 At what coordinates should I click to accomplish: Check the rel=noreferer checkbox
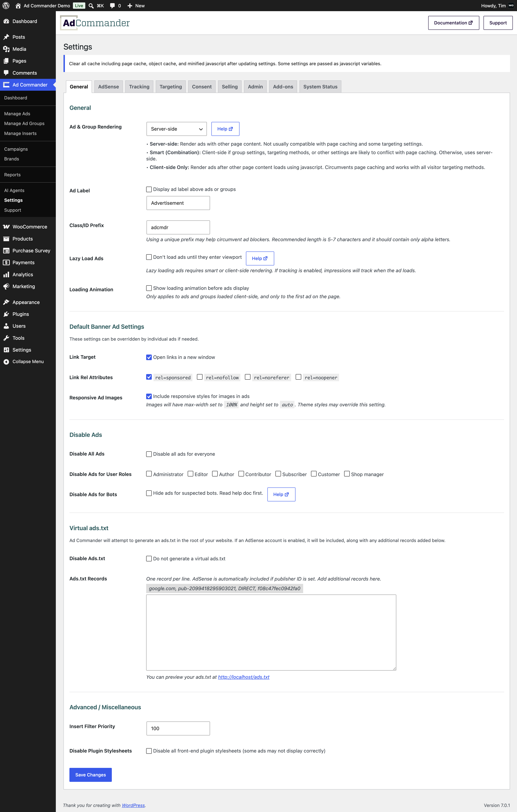click(248, 377)
